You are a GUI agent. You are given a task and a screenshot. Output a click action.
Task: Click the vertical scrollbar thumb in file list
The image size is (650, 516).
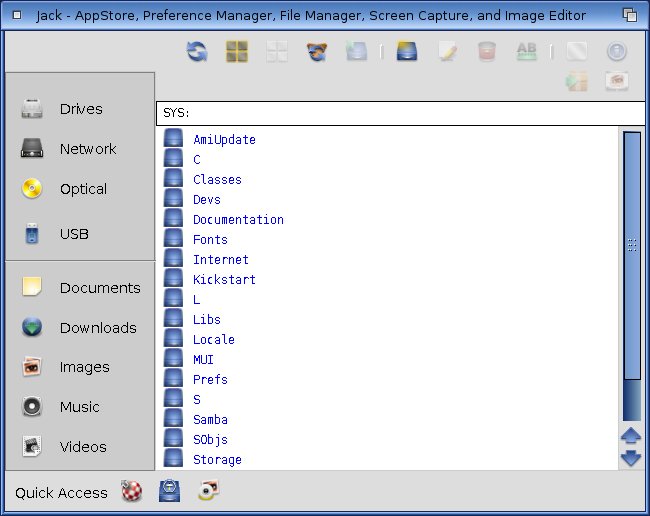632,255
